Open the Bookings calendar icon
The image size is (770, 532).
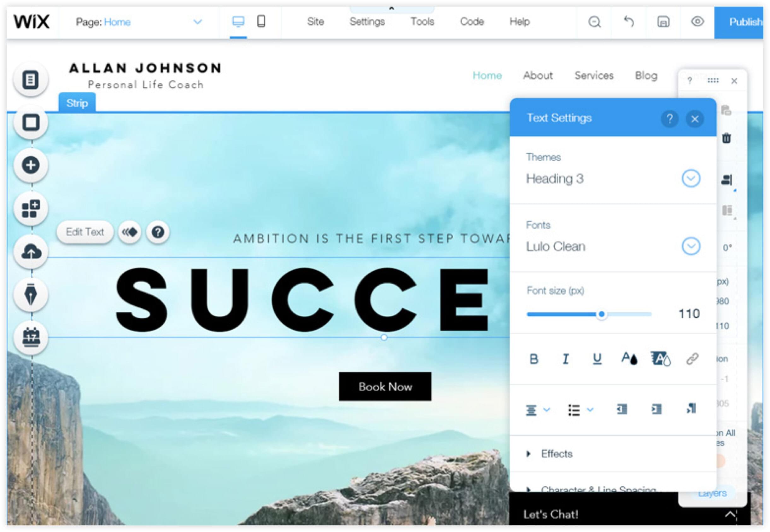(x=31, y=337)
